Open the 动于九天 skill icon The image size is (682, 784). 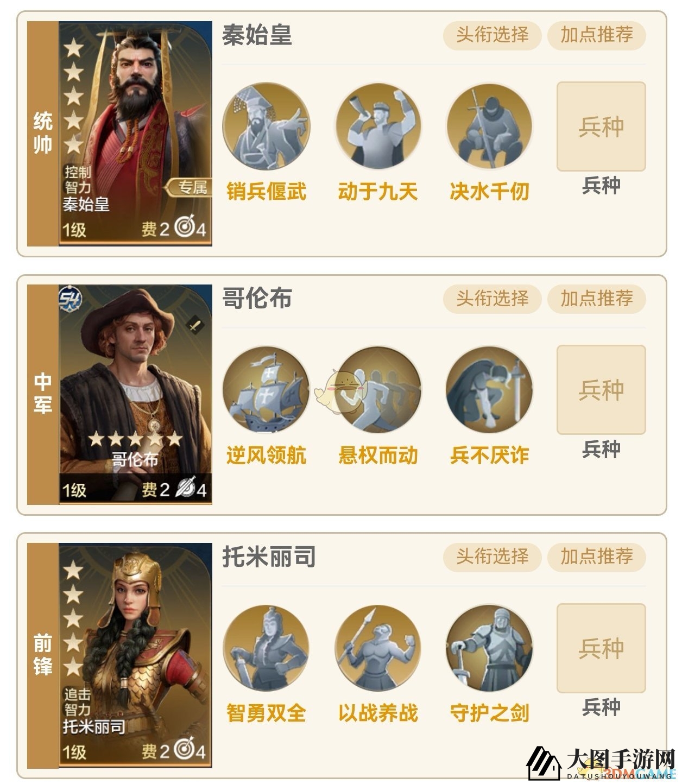(x=378, y=126)
